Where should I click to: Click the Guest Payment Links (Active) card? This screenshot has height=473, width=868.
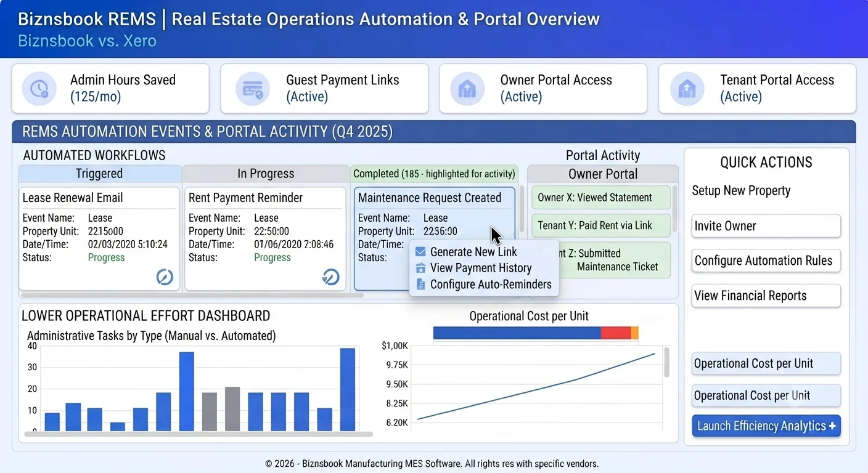[324, 89]
